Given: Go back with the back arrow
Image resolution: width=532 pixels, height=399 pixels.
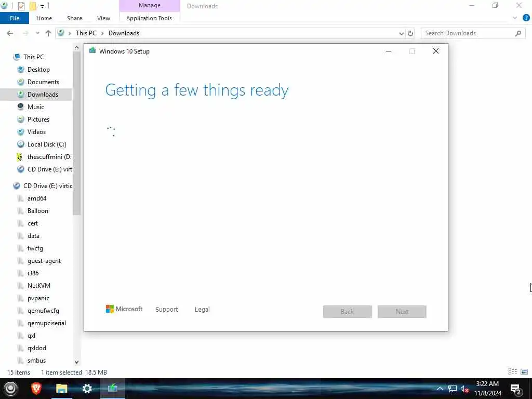Looking at the screenshot, I should pyautogui.click(x=10, y=33).
